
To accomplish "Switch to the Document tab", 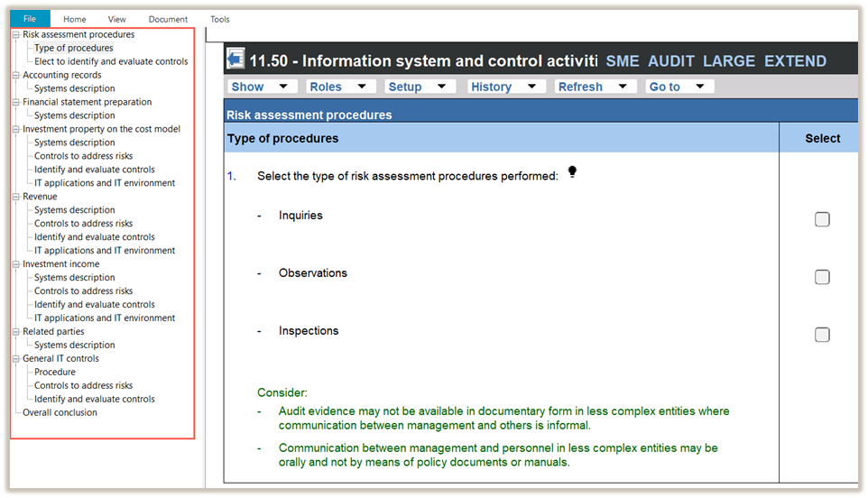I will tap(168, 19).
